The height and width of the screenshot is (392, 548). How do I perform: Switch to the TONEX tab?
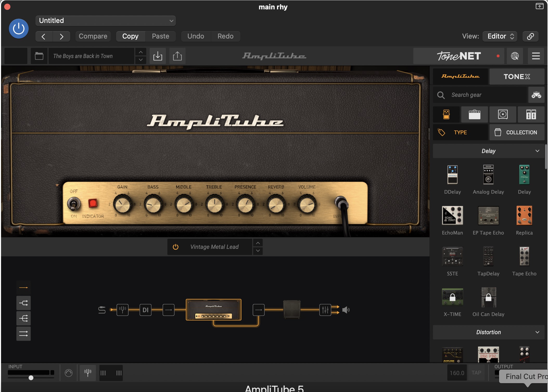point(517,77)
